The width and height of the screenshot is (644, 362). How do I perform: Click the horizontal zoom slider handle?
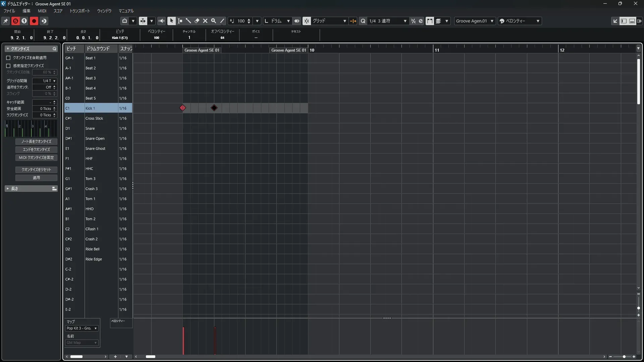pos(624,357)
